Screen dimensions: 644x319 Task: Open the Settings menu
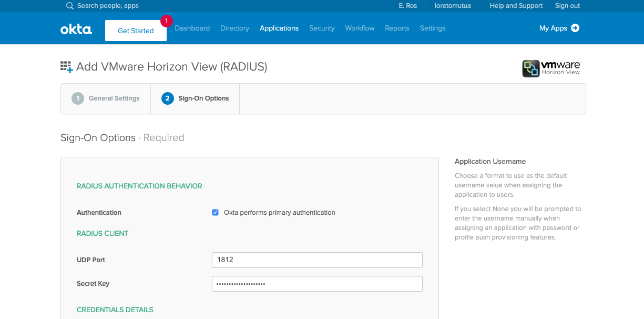point(433,28)
